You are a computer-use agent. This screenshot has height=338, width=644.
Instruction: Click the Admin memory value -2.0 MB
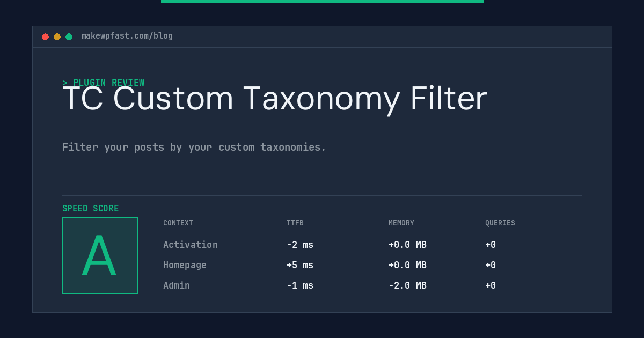point(407,285)
